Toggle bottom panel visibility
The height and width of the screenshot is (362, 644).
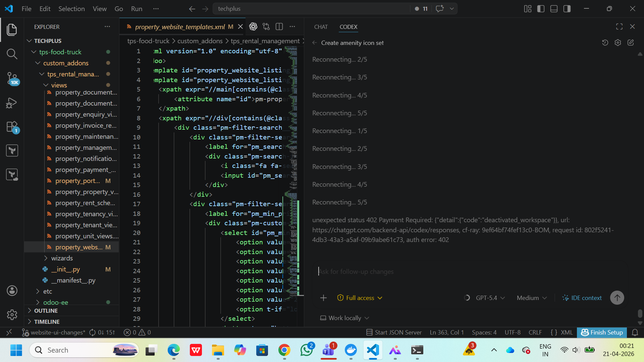(554, 9)
